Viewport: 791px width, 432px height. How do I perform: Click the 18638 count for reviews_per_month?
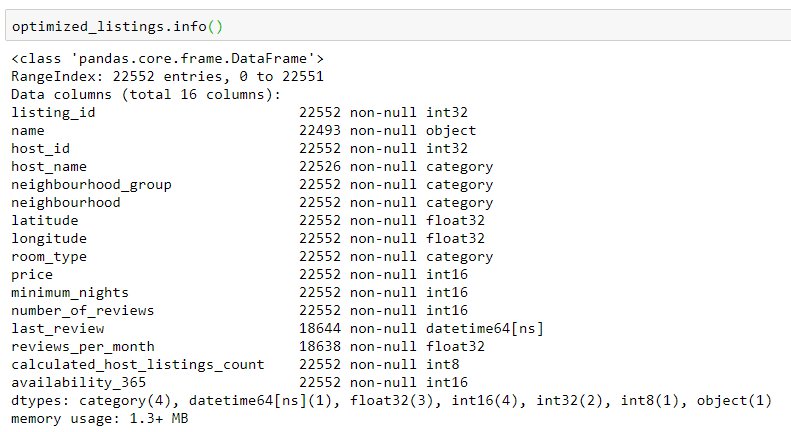(319, 346)
